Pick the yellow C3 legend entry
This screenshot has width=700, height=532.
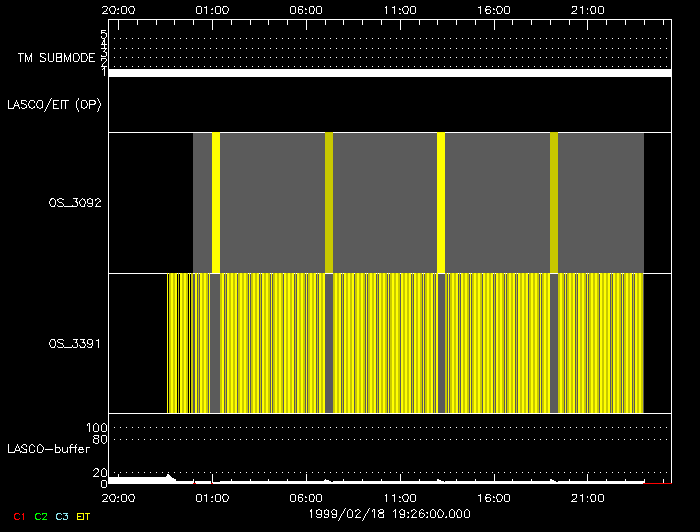coord(62,516)
